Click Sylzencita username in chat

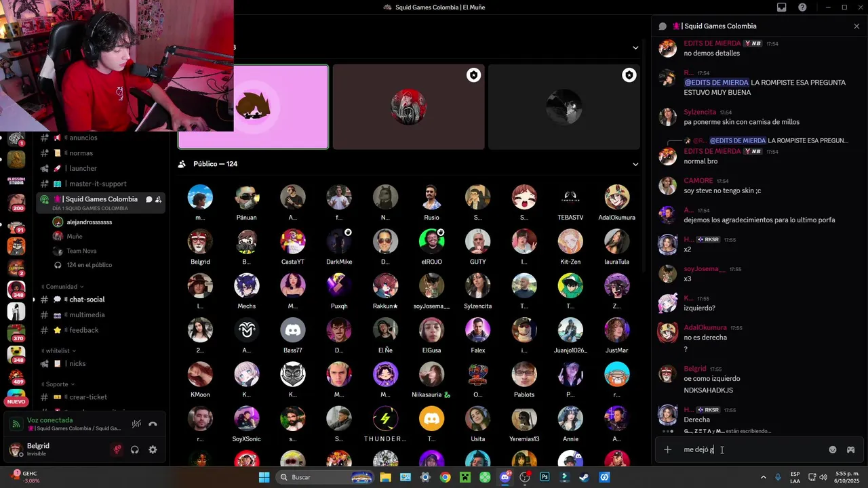click(x=700, y=112)
